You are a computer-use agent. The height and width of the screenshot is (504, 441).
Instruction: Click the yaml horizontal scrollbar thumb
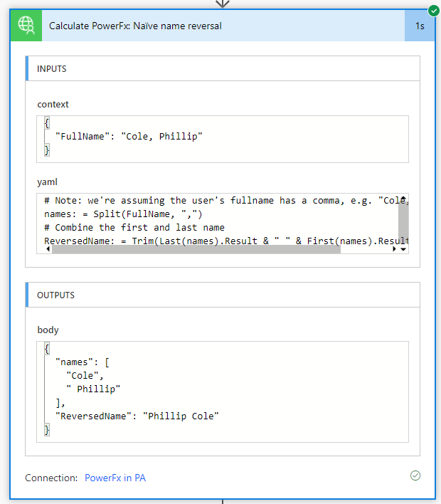tap(196, 249)
